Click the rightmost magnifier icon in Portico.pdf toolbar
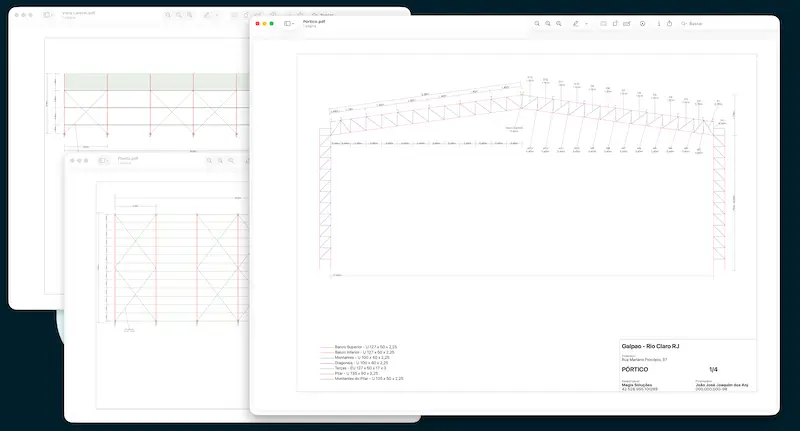The width and height of the screenshot is (800, 431). click(x=557, y=23)
